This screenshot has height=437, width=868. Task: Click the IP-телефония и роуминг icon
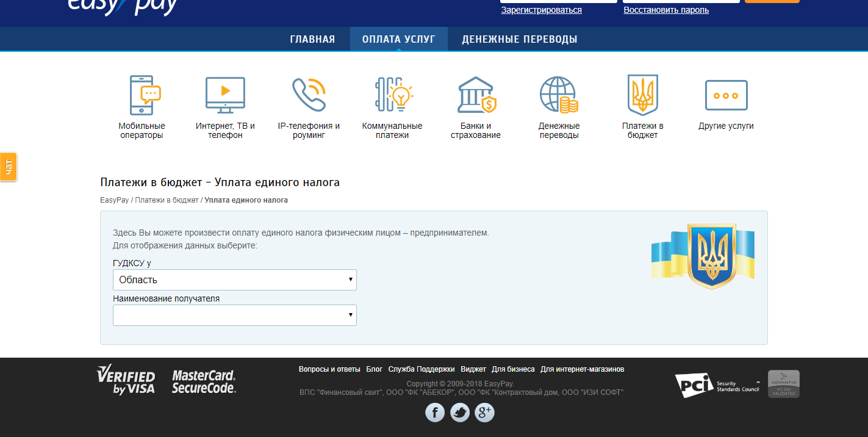pyautogui.click(x=309, y=95)
